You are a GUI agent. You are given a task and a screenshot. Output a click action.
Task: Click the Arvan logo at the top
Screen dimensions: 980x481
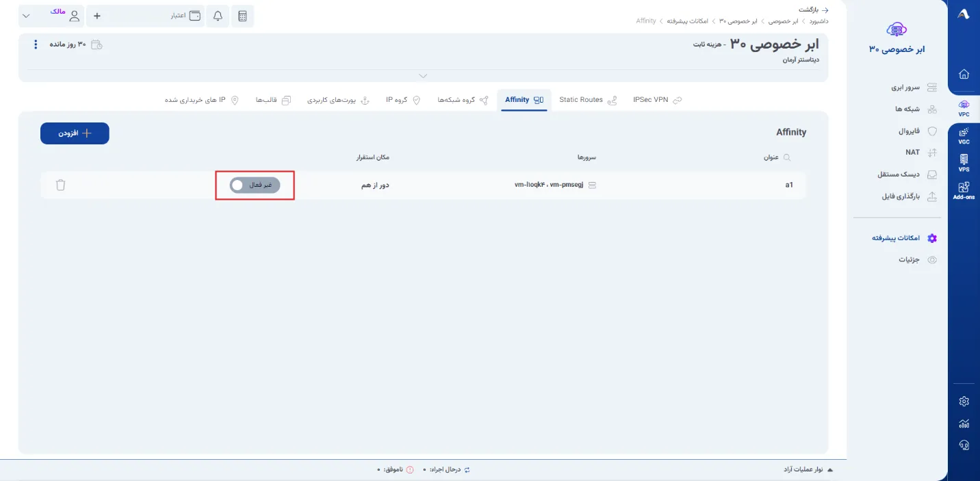pyautogui.click(x=964, y=14)
